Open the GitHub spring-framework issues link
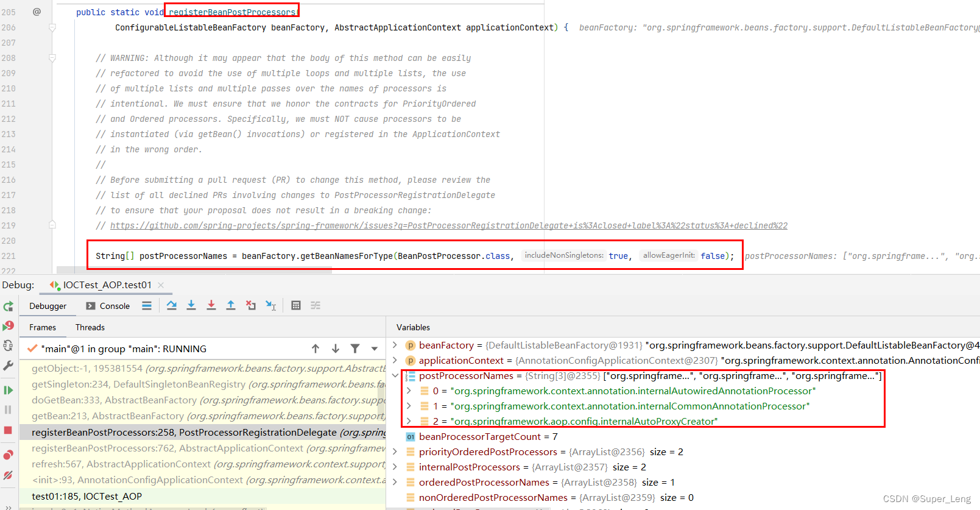This screenshot has width=980, height=510. tap(449, 225)
